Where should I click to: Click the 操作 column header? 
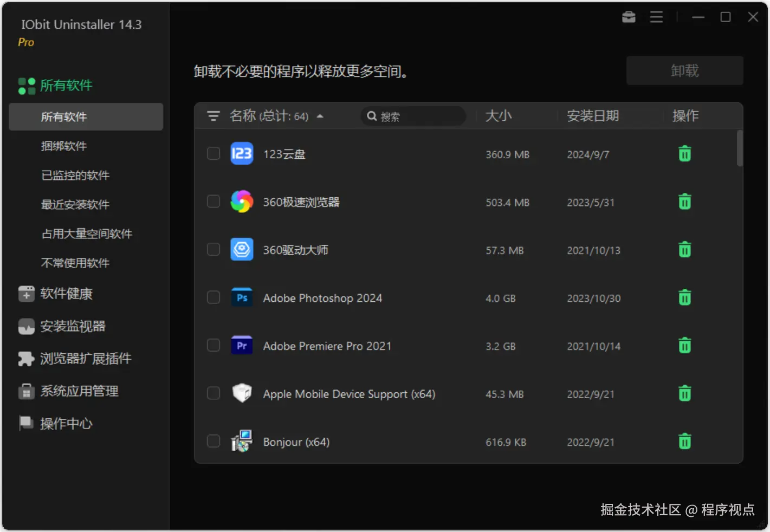coord(685,116)
